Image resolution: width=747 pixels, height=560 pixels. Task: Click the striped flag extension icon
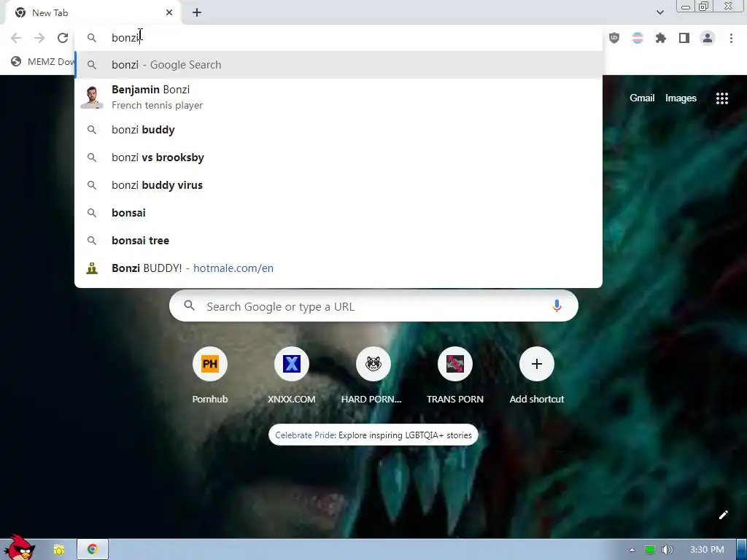(x=638, y=38)
